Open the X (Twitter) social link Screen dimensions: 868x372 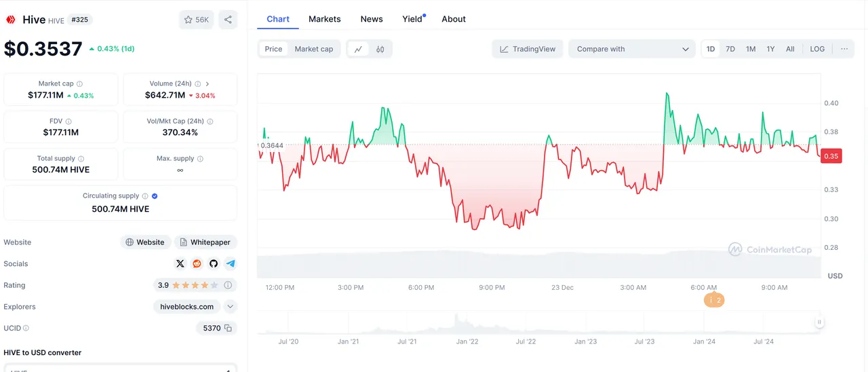[x=180, y=263]
